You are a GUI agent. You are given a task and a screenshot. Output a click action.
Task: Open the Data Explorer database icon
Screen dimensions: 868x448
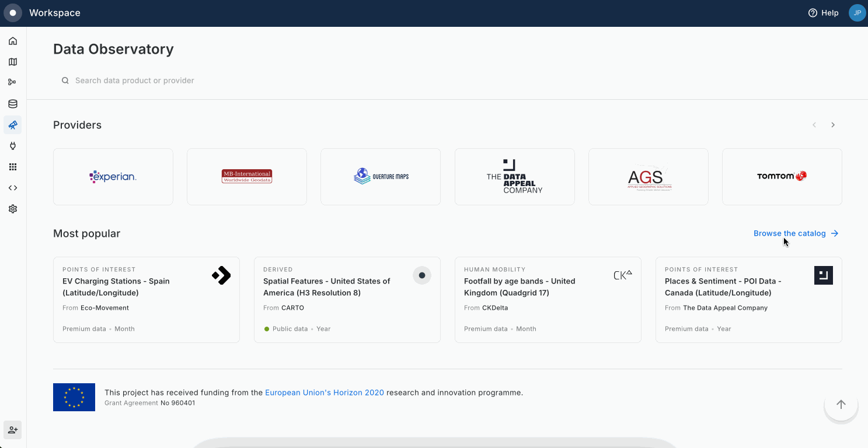(x=13, y=104)
